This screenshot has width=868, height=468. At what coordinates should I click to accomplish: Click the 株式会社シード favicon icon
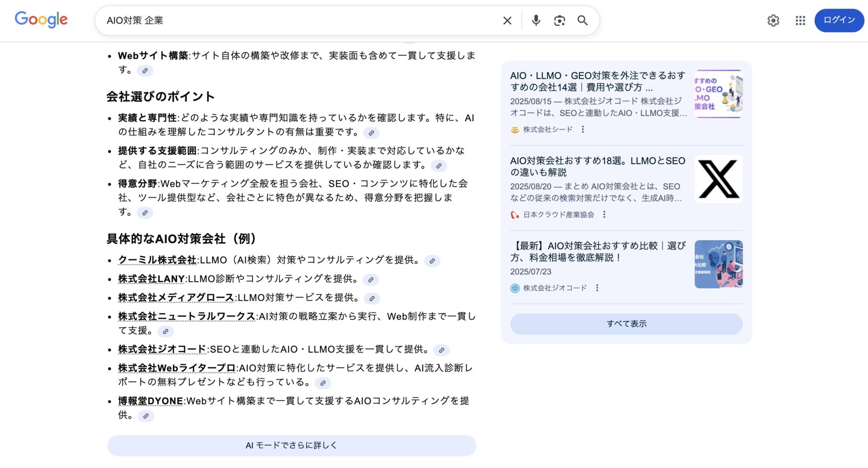click(515, 130)
